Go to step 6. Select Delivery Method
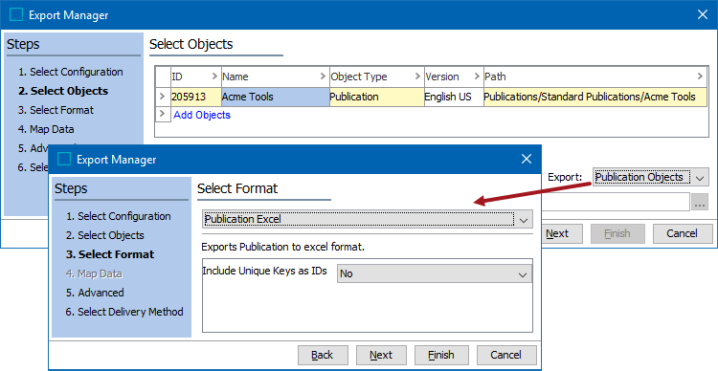This screenshot has height=371, width=718. coord(124,312)
